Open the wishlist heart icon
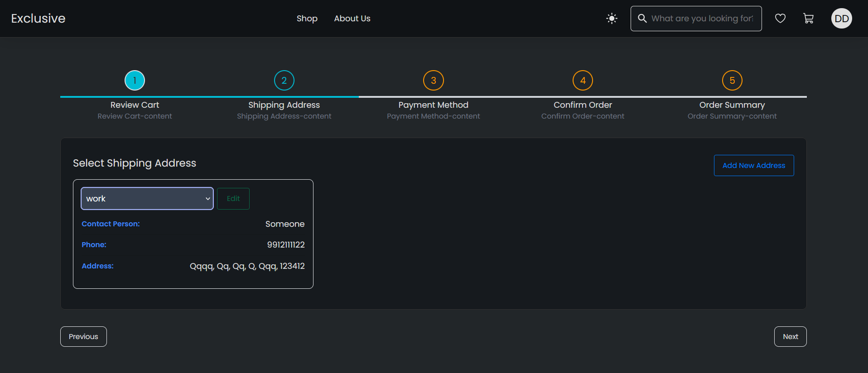The height and width of the screenshot is (373, 868). (780, 19)
